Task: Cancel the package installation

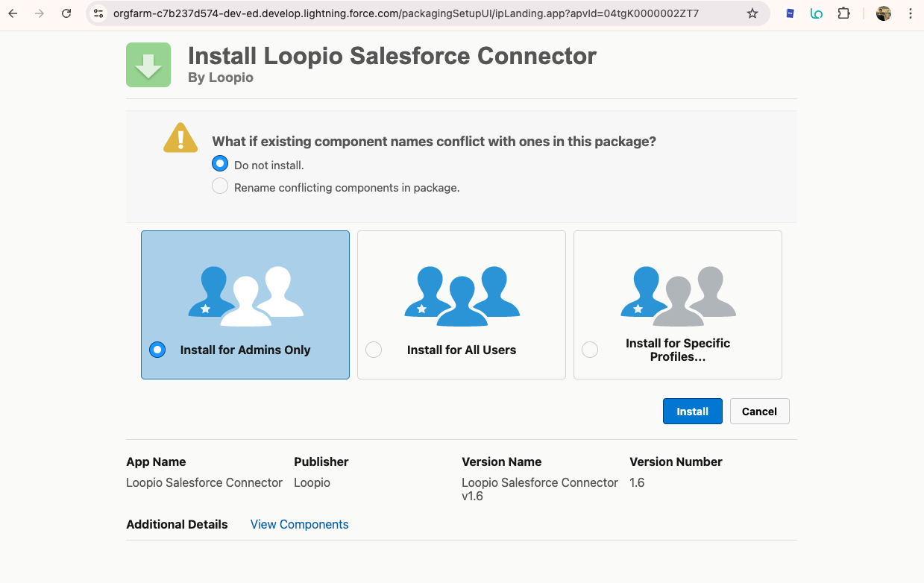Action: [759, 412]
